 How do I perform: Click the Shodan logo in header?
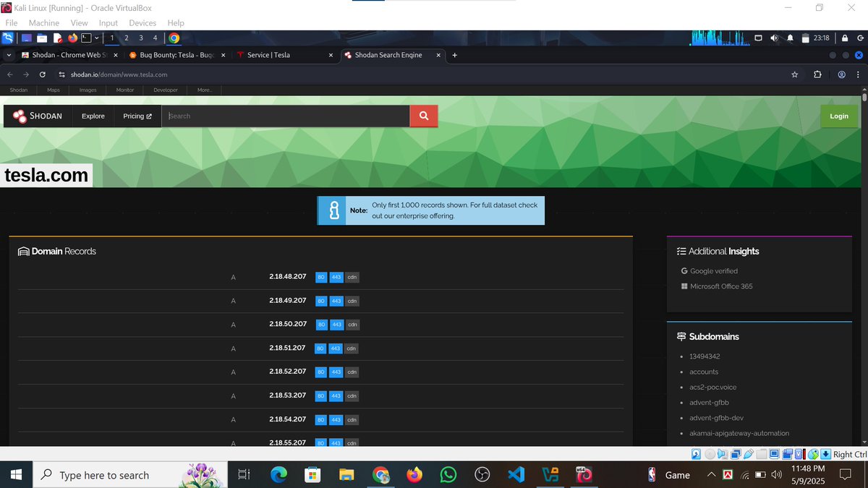pos(38,116)
